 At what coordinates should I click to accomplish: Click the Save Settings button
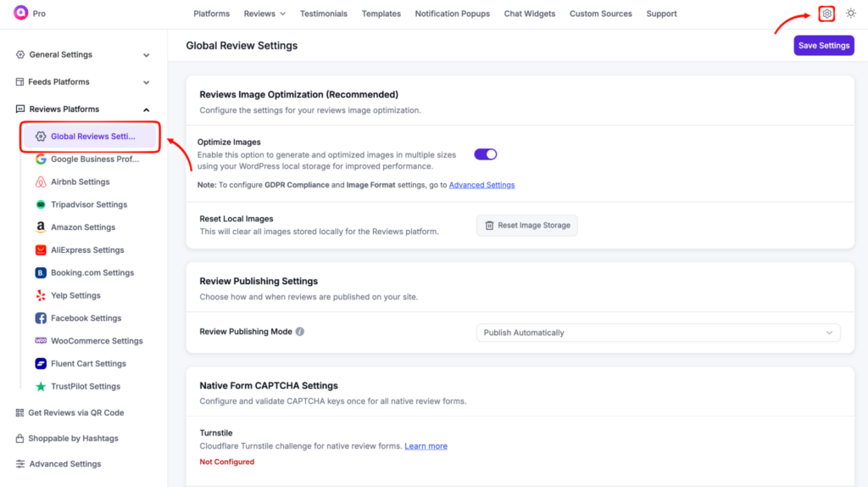[824, 46]
